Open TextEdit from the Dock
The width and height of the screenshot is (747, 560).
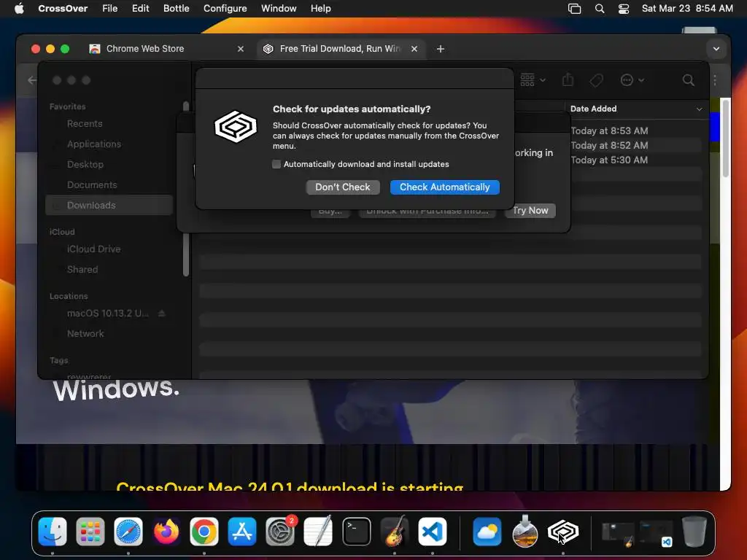(x=318, y=531)
